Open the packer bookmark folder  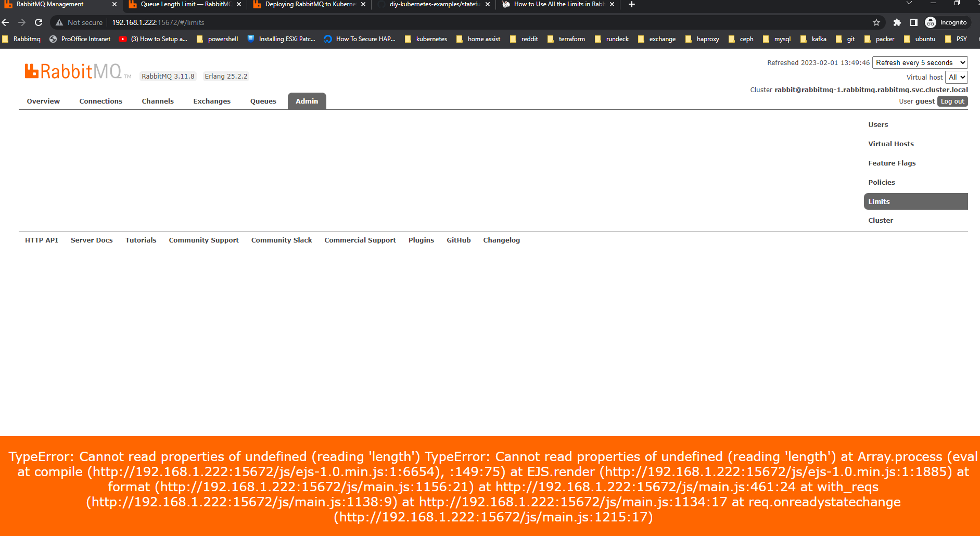tap(880, 39)
